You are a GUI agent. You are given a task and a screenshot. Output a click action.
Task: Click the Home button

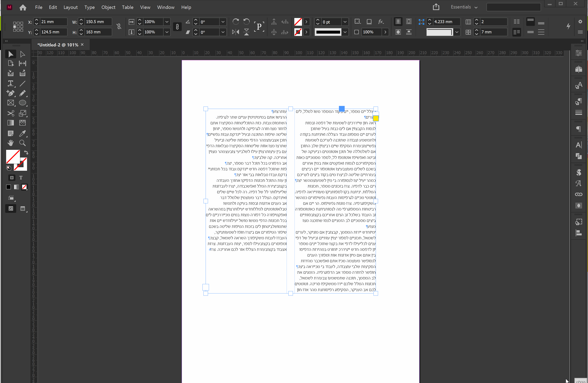[23, 8]
